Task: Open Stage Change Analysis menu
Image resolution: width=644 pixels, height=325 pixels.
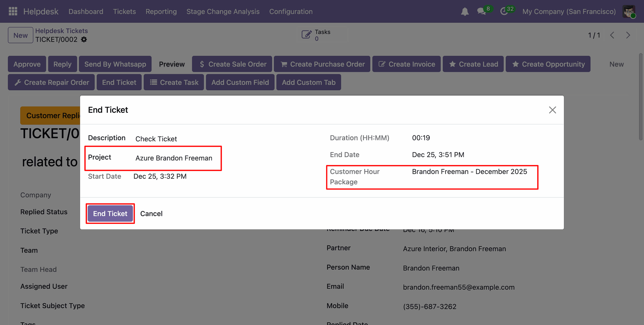Action: click(223, 11)
